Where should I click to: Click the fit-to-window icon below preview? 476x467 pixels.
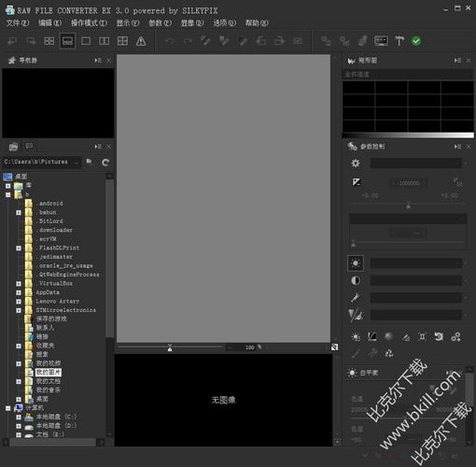click(334, 347)
